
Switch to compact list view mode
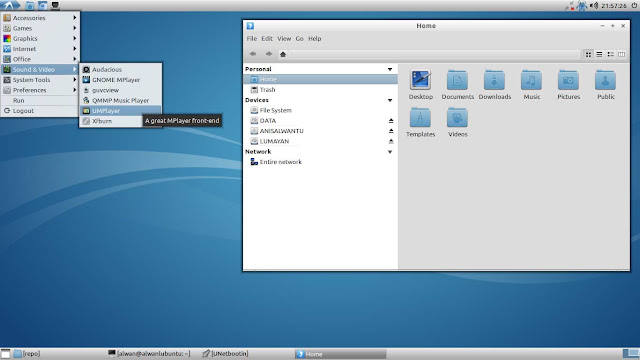click(x=599, y=54)
